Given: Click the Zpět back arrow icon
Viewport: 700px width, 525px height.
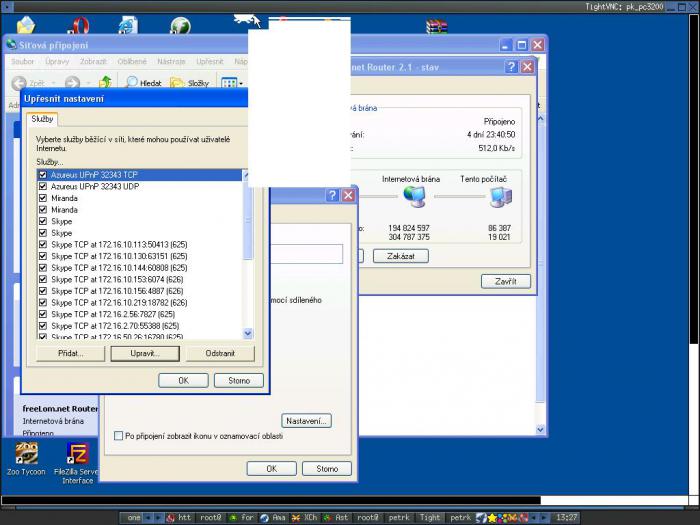Looking at the screenshot, I should click(19, 83).
